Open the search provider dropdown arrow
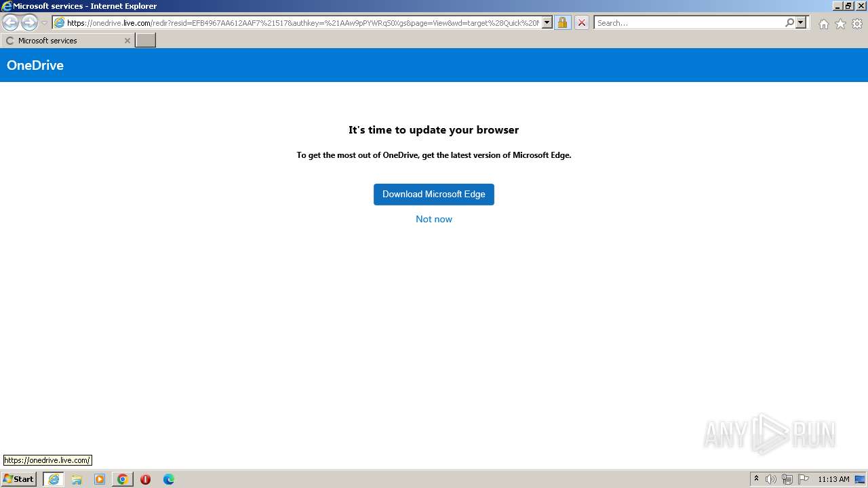868x488 pixels. click(x=801, y=23)
